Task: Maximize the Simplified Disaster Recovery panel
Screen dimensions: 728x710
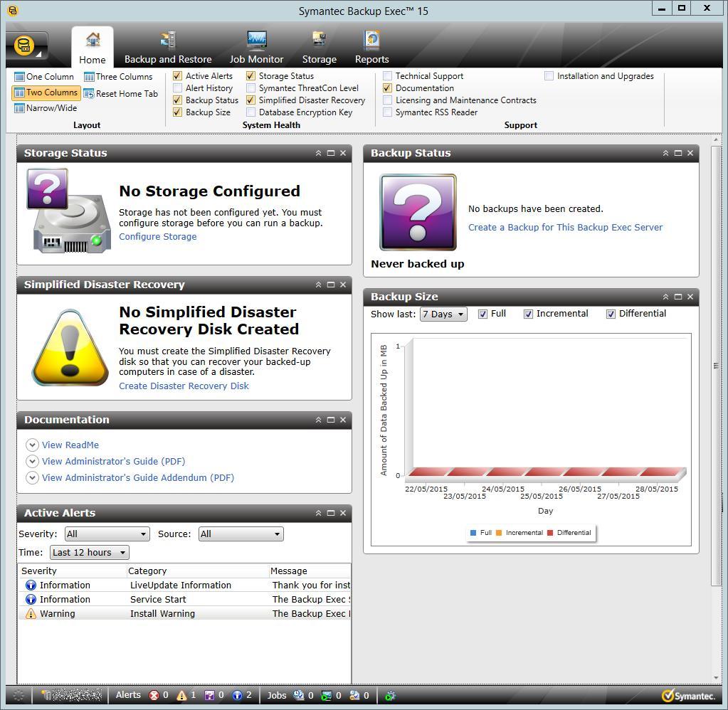Action: (331, 285)
